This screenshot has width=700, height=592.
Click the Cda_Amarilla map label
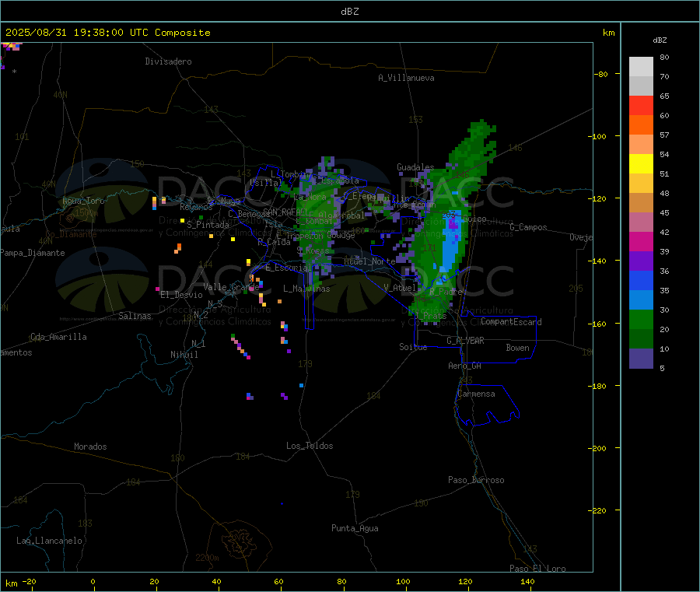(58, 337)
